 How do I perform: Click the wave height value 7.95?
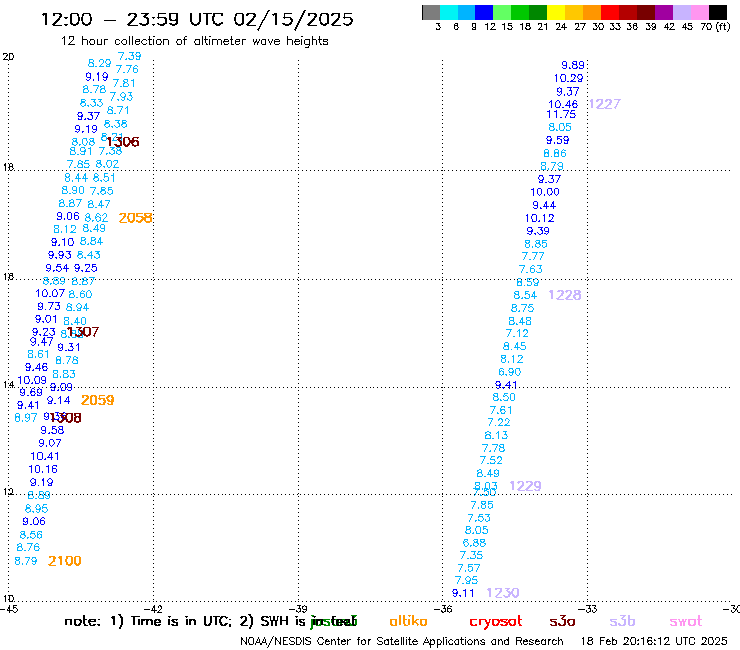(466, 580)
